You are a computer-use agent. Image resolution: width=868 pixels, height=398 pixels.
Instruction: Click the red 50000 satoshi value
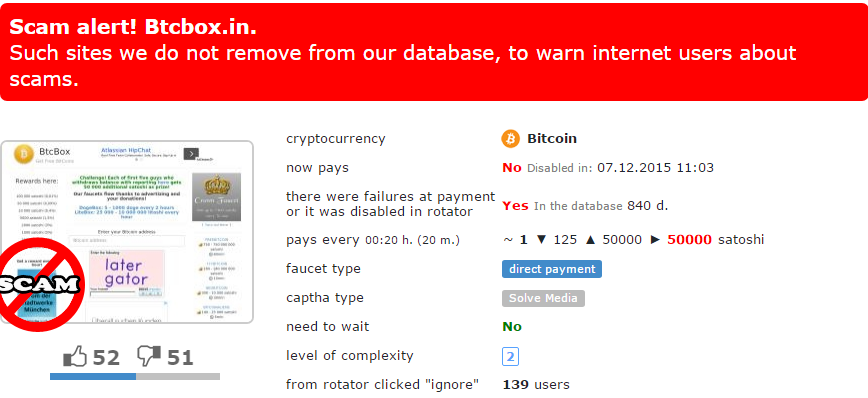coord(690,240)
